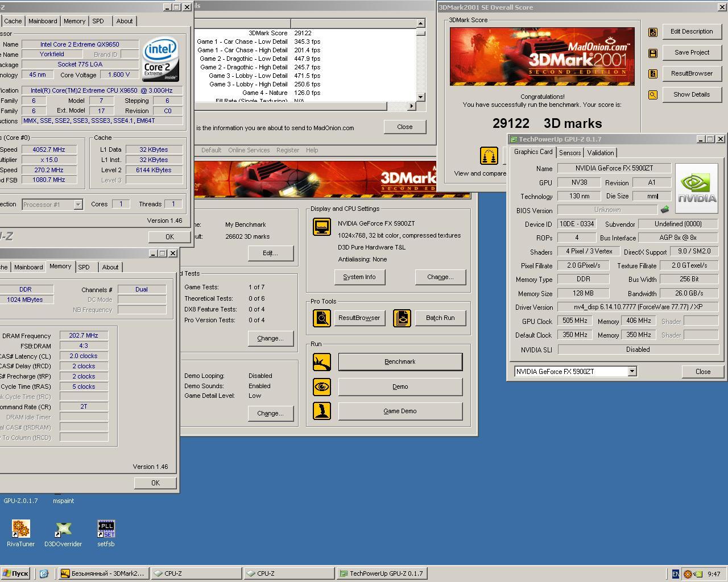Screen dimensions: 728x582
Task: Click Edit Description icon in score window
Action: click(x=653, y=32)
